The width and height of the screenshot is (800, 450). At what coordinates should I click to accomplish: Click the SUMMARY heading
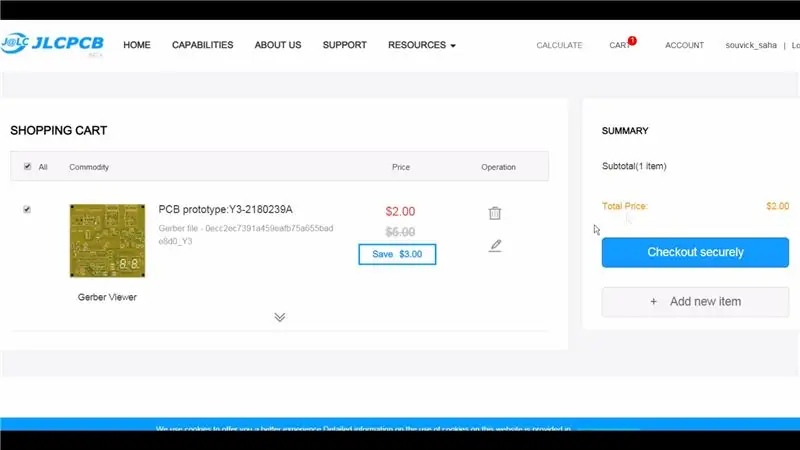point(625,131)
